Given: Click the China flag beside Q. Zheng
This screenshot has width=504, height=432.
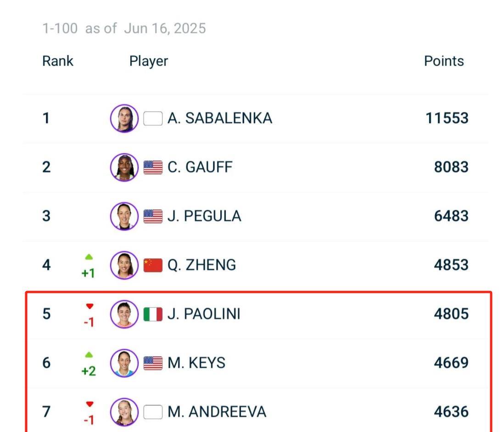Looking at the screenshot, I should click(x=153, y=265).
